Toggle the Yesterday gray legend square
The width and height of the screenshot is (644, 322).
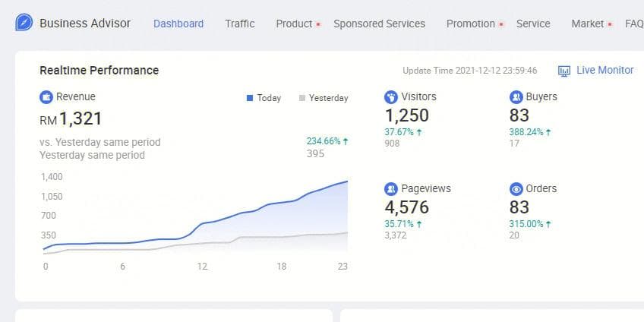coord(302,98)
